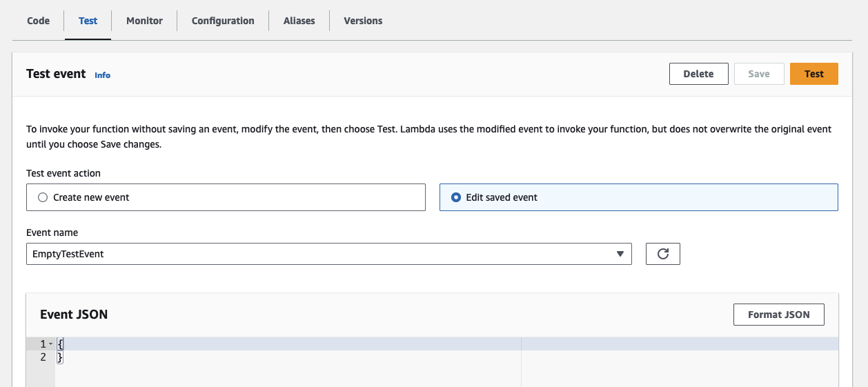Click line number 2 in the editor gutter
The width and height of the screenshot is (868, 387).
click(43, 357)
